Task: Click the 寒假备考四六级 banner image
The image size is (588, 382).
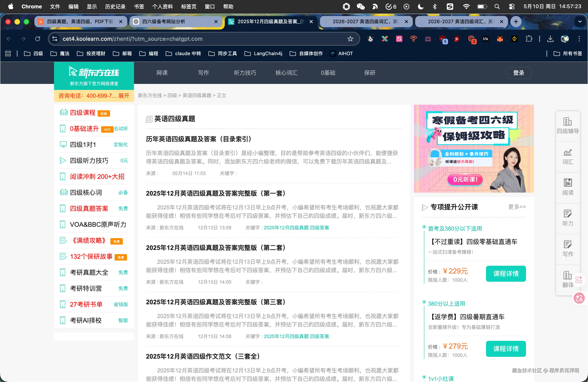Action: pos(474,149)
